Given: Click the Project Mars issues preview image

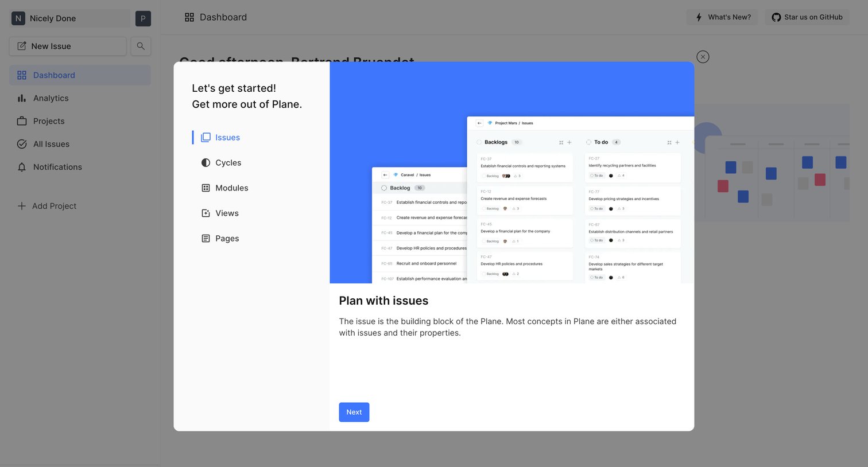Looking at the screenshot, I should pyautogui.click(x=580, y=200).
